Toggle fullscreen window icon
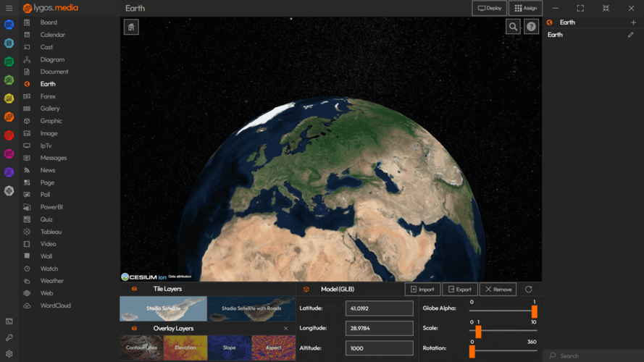Image resolution: width=644 pixels, height=362 pixels. coord(580,8)
